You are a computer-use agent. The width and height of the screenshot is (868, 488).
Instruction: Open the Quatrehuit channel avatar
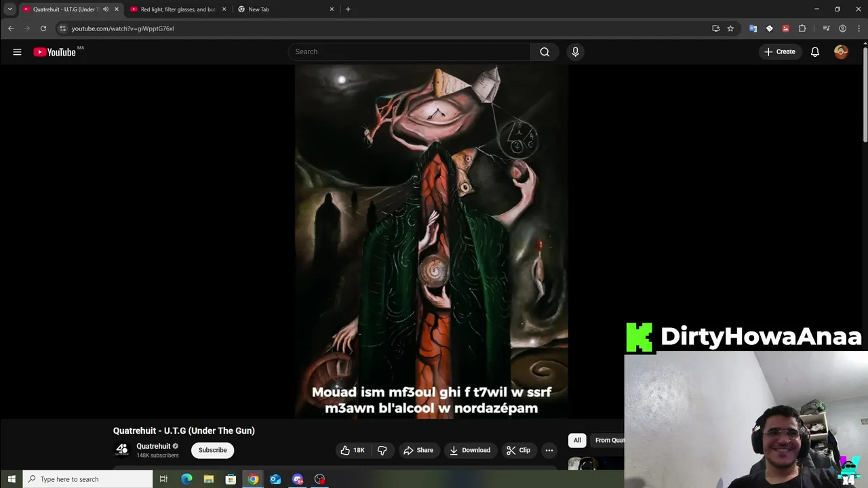click(x=122, y=449)
